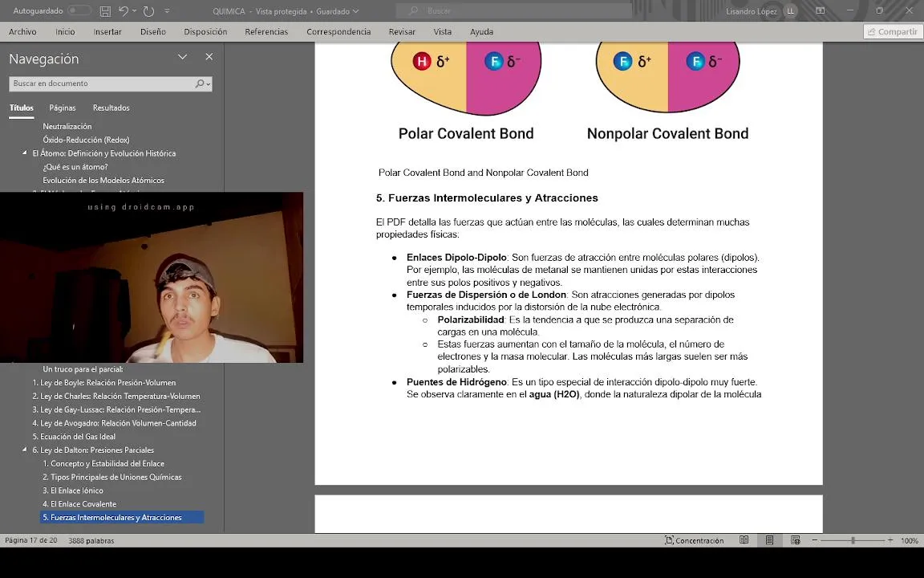
Task: Open the Insertar ribbon tab
Action: (x=107, y=32)
